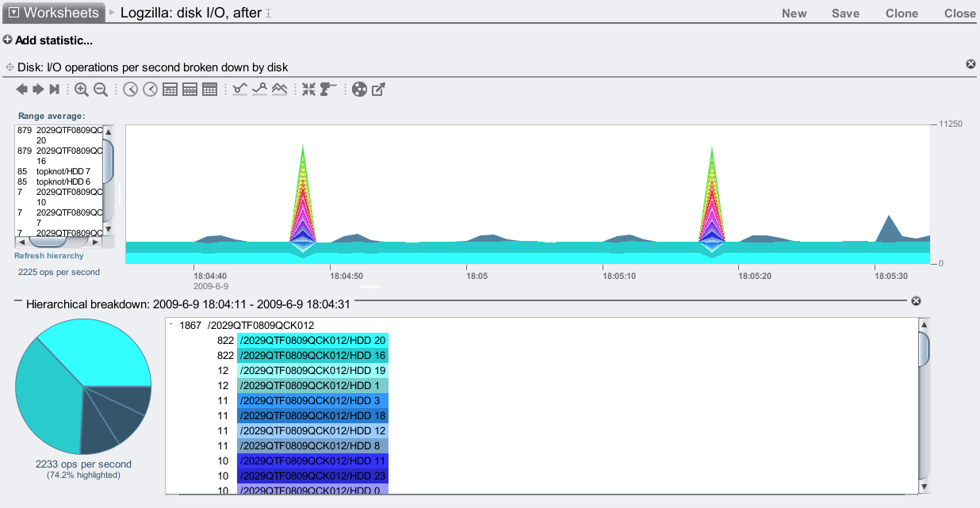Screen dimensions: 980x508
Task: Zoom in on the disk I/O graph
Action: pyautogui.click(x=82, y=90)
